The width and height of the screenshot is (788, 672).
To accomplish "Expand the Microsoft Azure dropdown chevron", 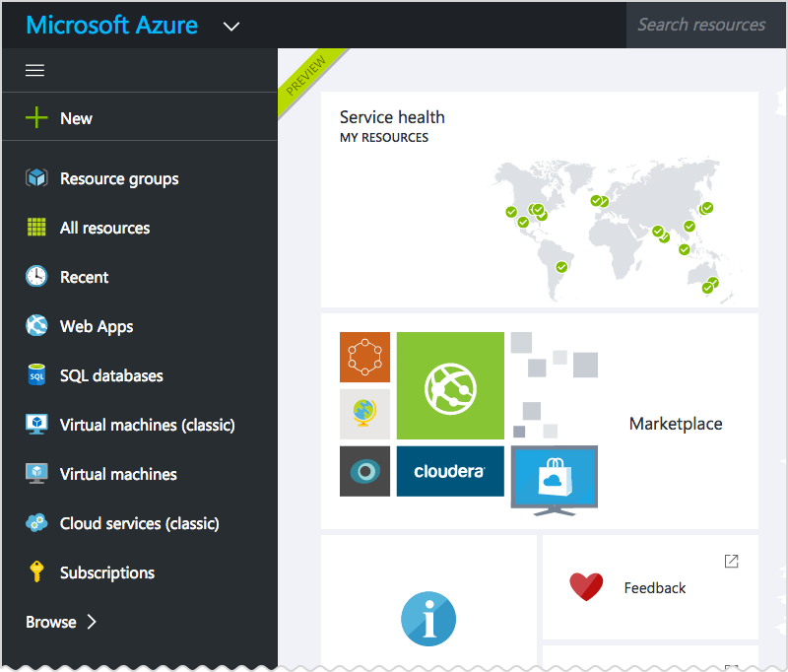I will coord(231,27).
